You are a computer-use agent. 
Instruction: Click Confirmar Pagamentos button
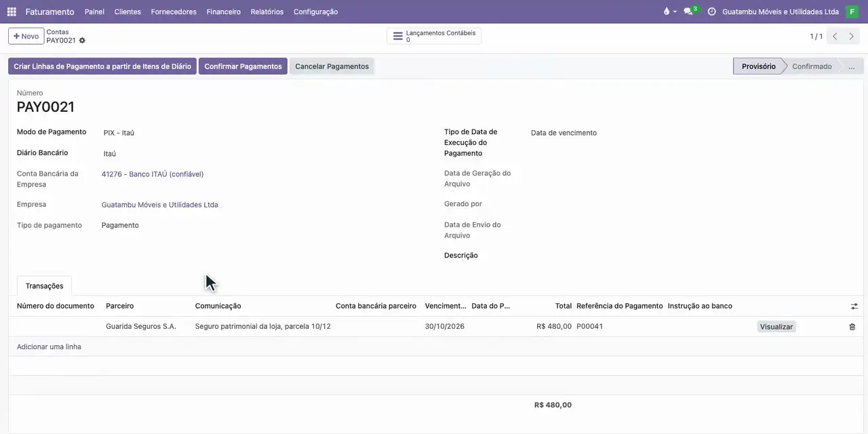pyautogui.click(x=243, y=66)
